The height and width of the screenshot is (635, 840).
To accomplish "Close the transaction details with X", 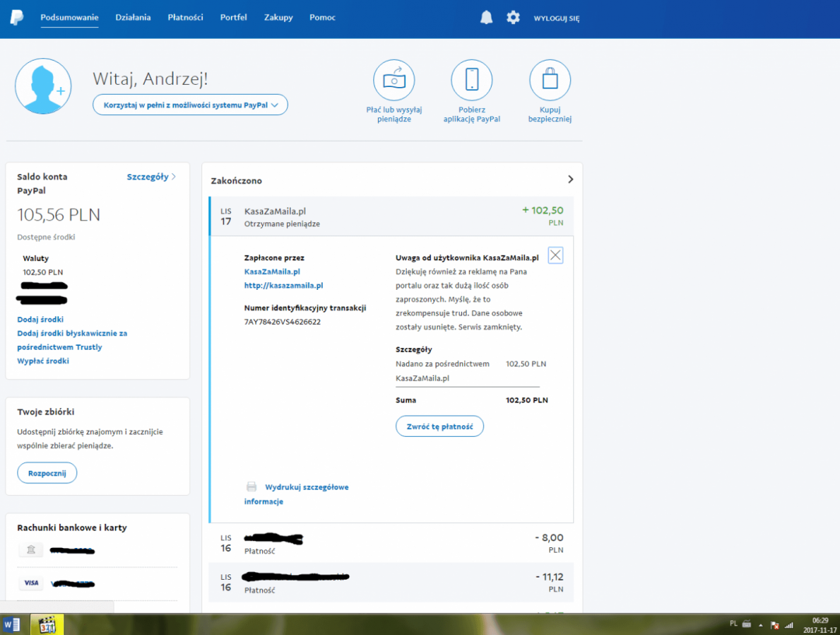I will click(x=555, y=256).
